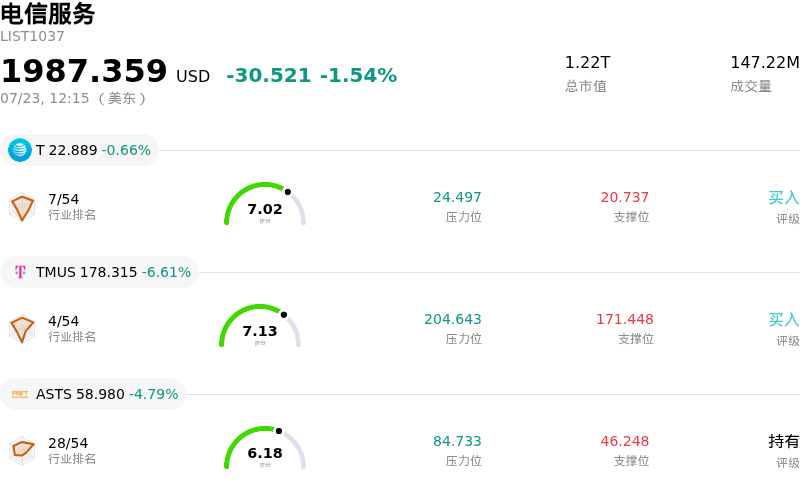Viewport: 800px width, 488px height.
Task: Open the T 22.889 stock pill
Action: click(x=80, y=150)
